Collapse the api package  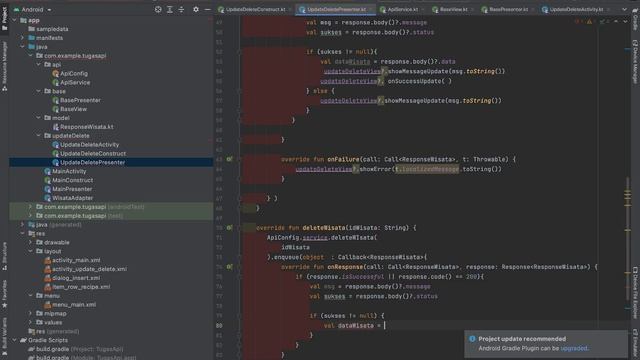point(39,64)
